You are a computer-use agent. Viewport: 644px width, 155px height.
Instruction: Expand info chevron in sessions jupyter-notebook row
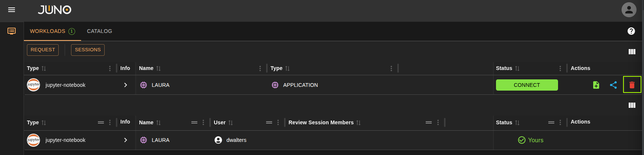coord(126,140)
